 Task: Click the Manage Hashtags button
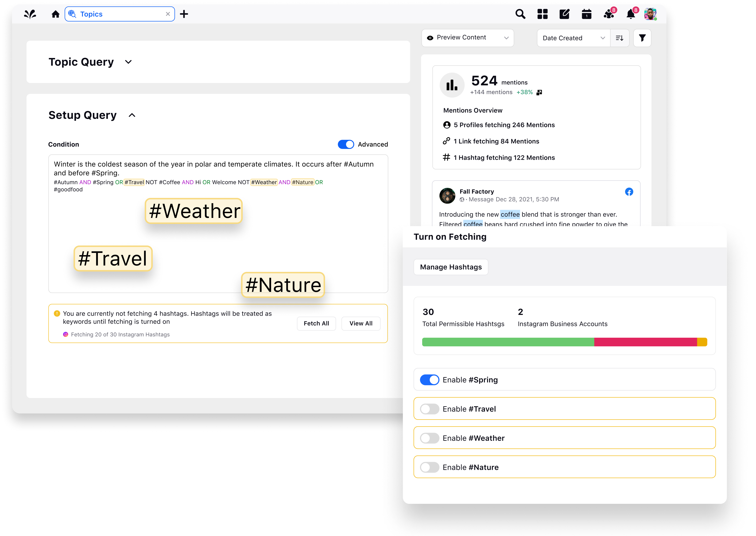[450, 267]
